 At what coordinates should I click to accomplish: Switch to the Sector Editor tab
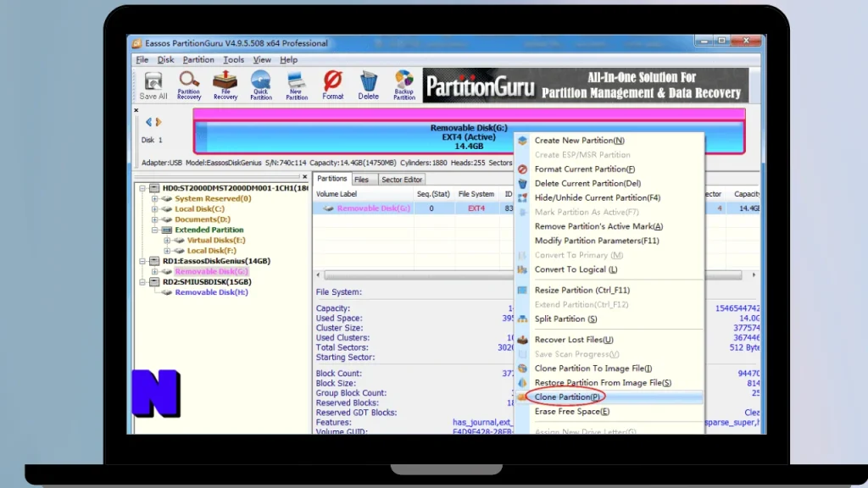point(402,180)
